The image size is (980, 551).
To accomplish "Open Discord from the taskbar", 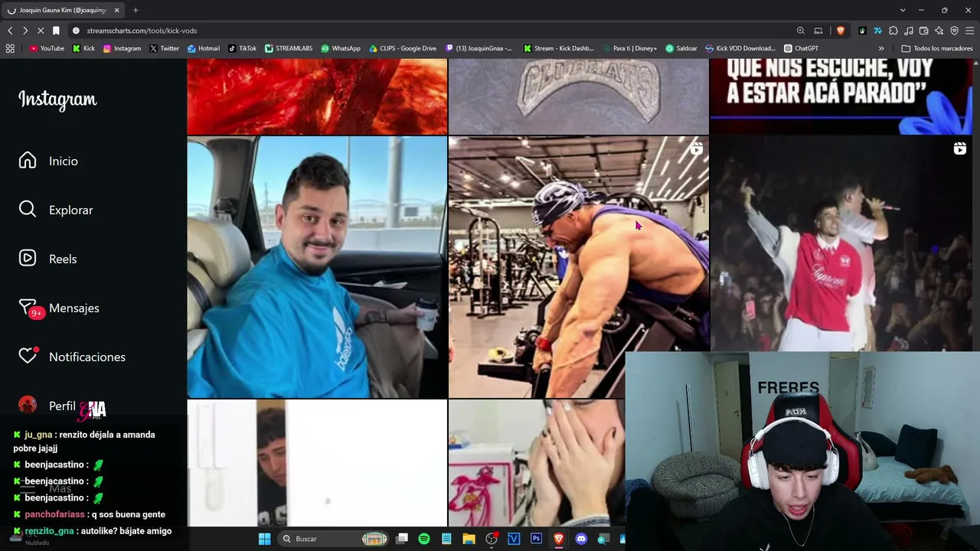I will pyautogui.click(x=581, y=539).
